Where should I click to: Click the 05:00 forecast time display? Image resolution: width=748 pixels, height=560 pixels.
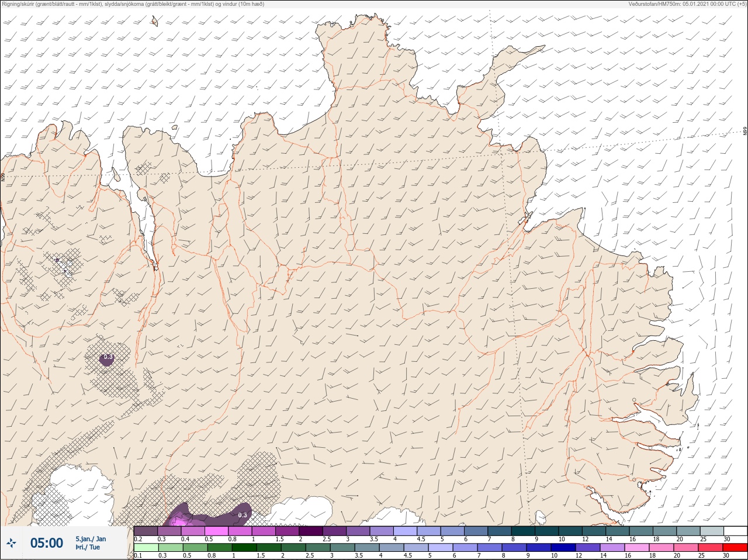coord(46,543)
